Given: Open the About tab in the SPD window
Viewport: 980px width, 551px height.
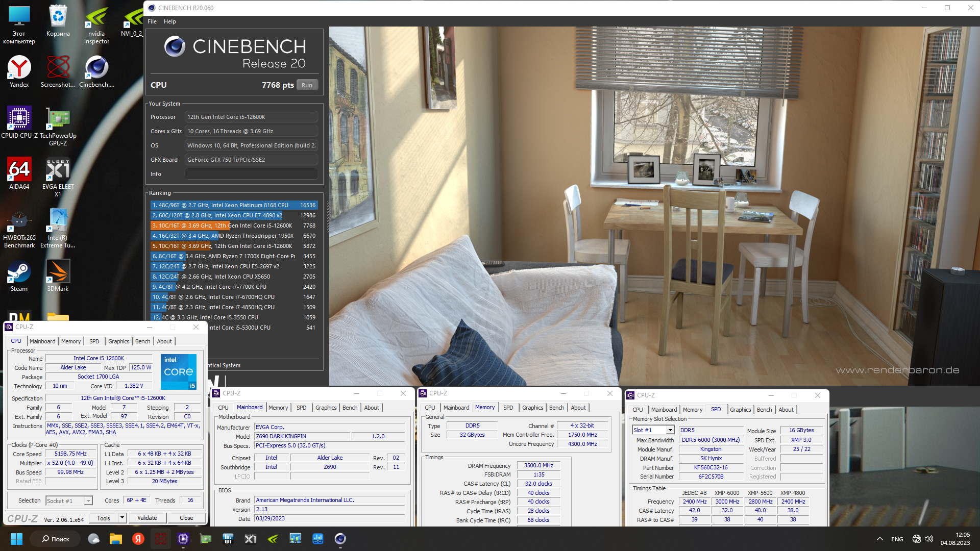Looking at the screenshot, I should [786, 410].
